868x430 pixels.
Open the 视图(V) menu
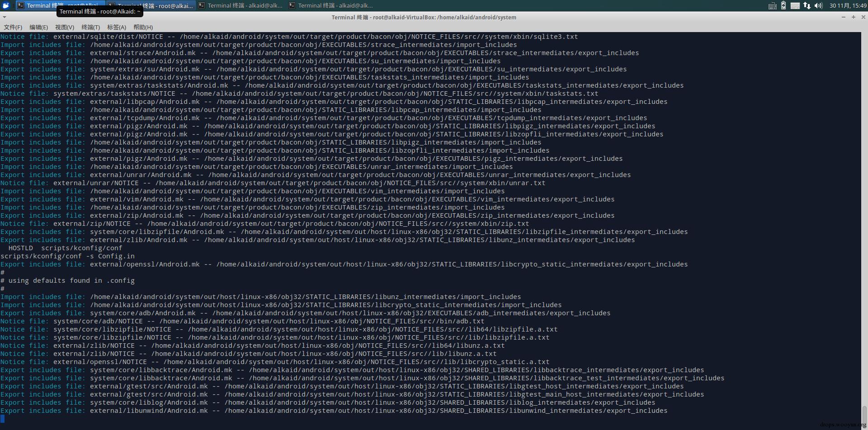click(65, 27)
